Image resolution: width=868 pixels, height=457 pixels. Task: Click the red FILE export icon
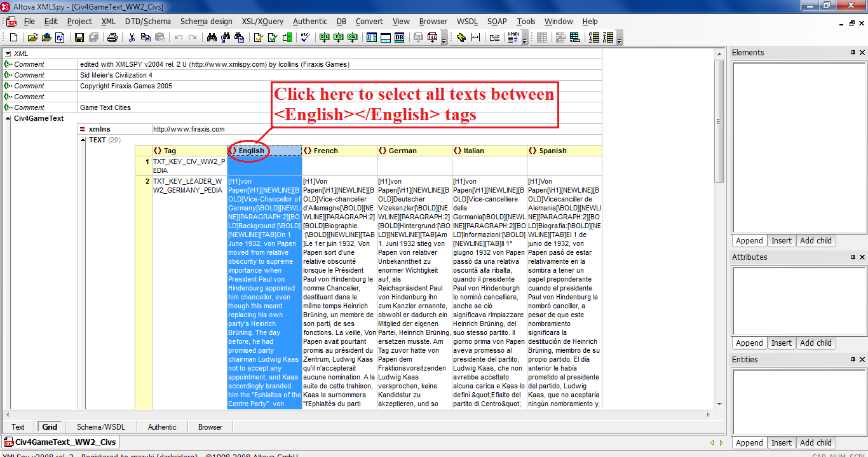(x=432, y=38)
